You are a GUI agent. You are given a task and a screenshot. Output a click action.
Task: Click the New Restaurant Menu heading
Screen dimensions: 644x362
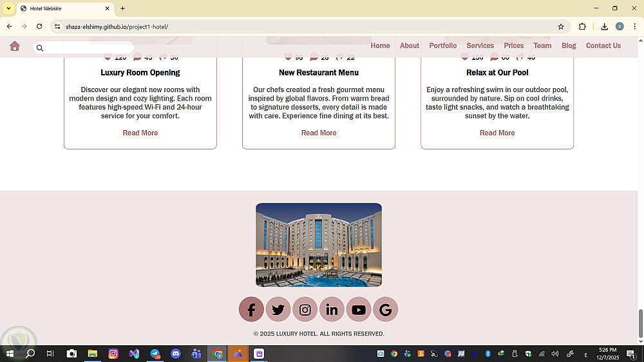[x=319, y=73]
